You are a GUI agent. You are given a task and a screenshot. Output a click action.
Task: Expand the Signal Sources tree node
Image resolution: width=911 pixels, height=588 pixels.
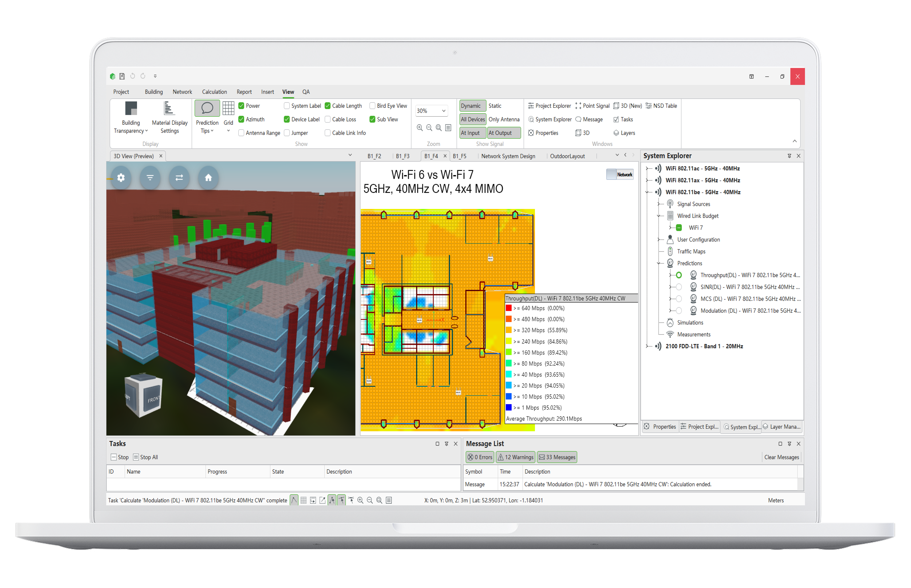658,204
